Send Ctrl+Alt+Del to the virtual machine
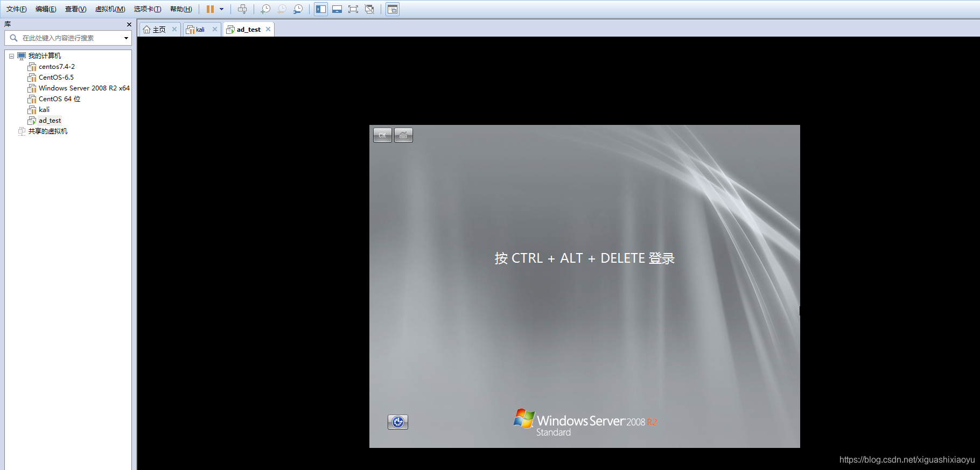Image resolution: width=980 pixels, height=470 pixels. (242, 9)
